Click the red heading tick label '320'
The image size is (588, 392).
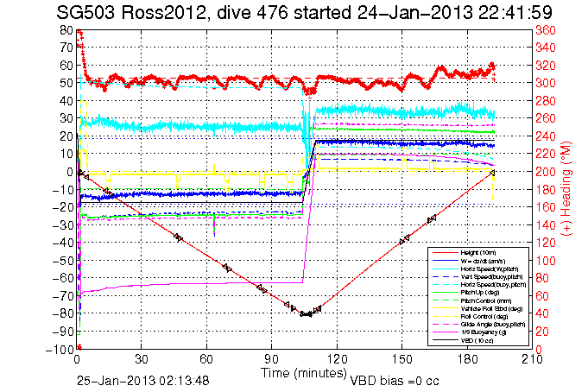click(x=546, y=66)
